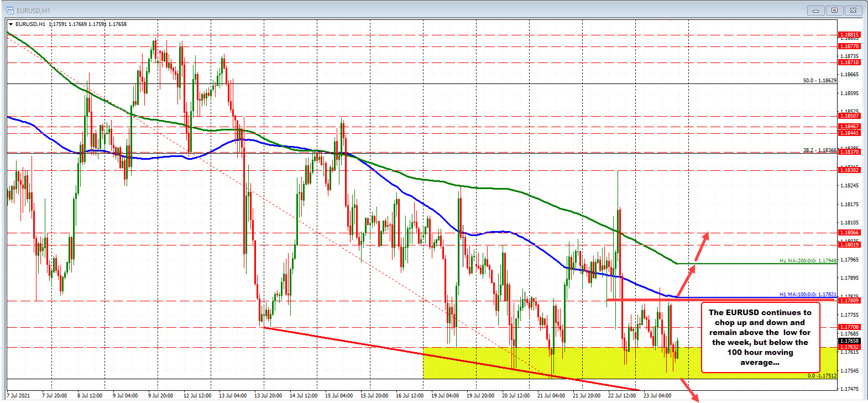Select the red up arrow above 200-hour MA
Screen dimensions: 868x403
[702, 246]
